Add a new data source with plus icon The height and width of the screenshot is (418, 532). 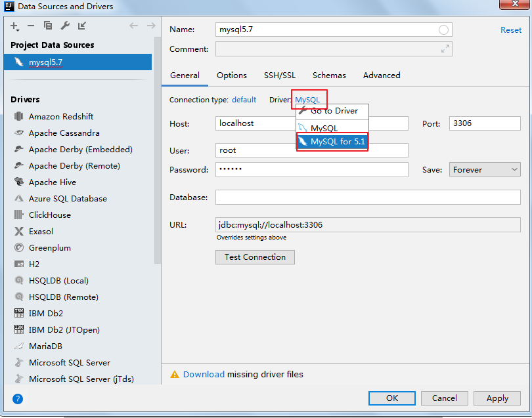pyautogui.click(x=14, y=26)
